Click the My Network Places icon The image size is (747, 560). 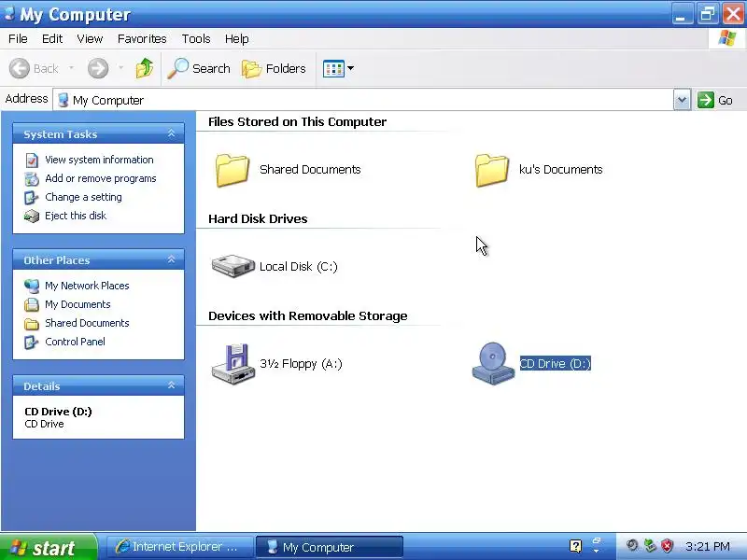[x=32, y=286]
